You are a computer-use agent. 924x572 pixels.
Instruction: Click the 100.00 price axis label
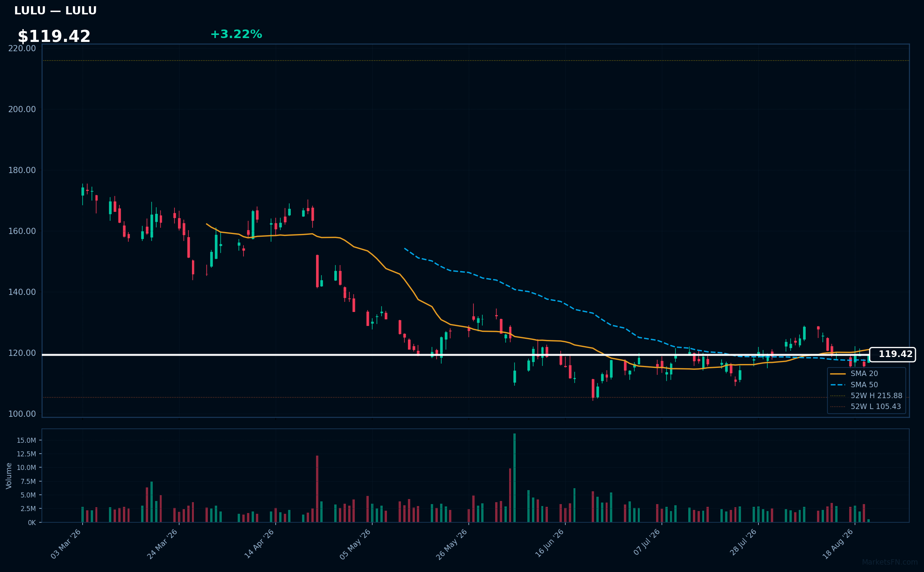click(22, 414)
